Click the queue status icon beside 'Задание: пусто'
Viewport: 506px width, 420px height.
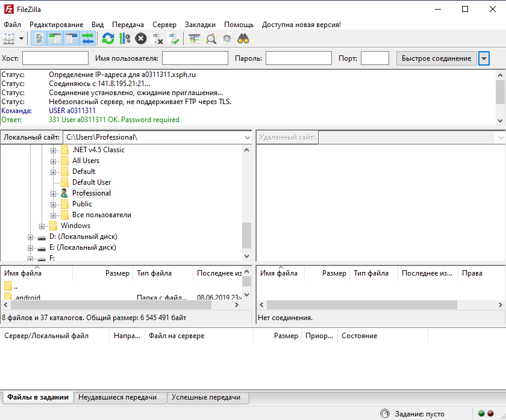(385, 413)
